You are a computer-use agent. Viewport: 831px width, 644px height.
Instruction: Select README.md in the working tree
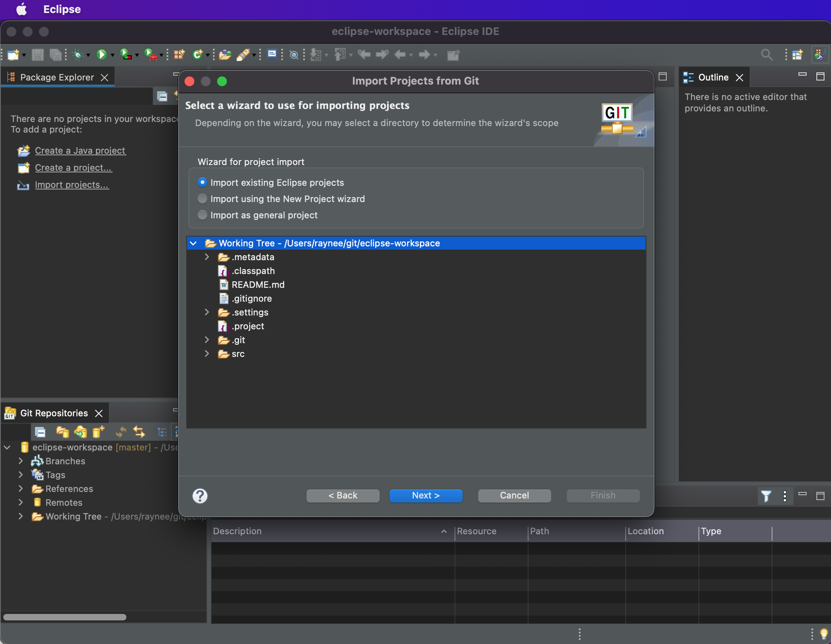(258, 285)
